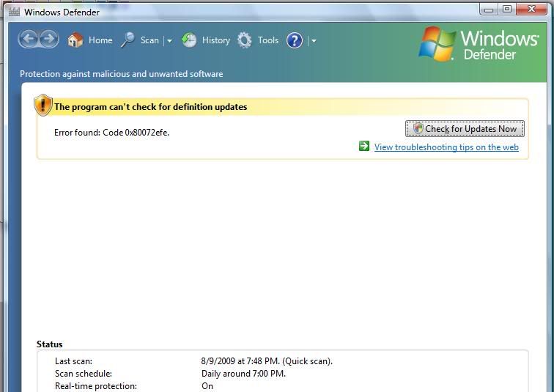This screenshot has height=392, width=554.
Task: Expand the Help options dropdown arrow
Action: click(314, 41)
